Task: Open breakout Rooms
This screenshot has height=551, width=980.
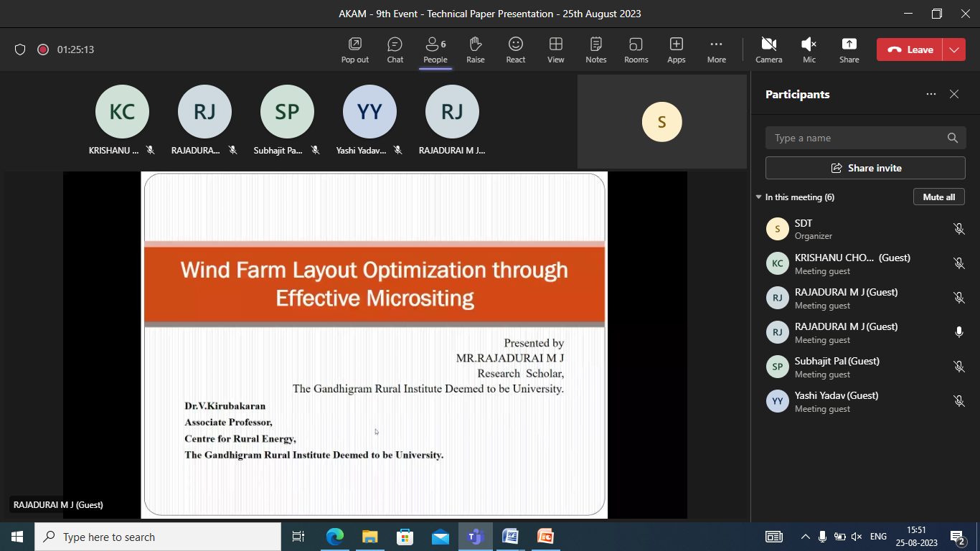Action: (636, 50)
